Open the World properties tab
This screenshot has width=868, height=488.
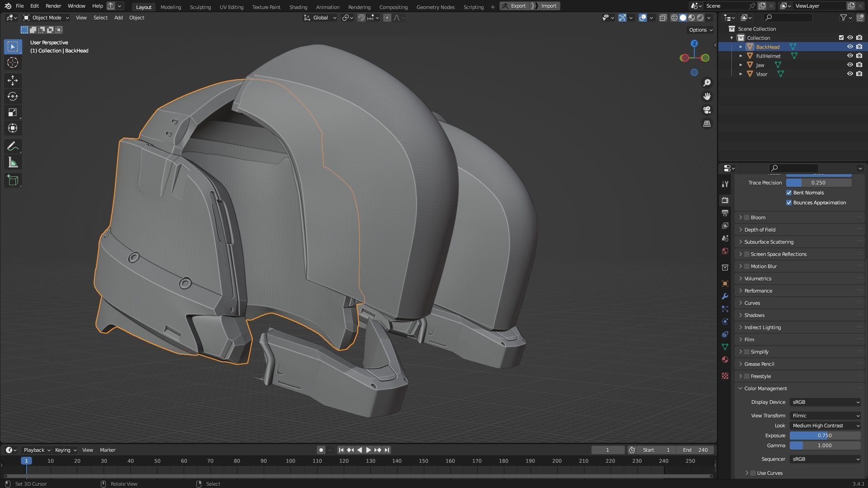click(725, 251)
